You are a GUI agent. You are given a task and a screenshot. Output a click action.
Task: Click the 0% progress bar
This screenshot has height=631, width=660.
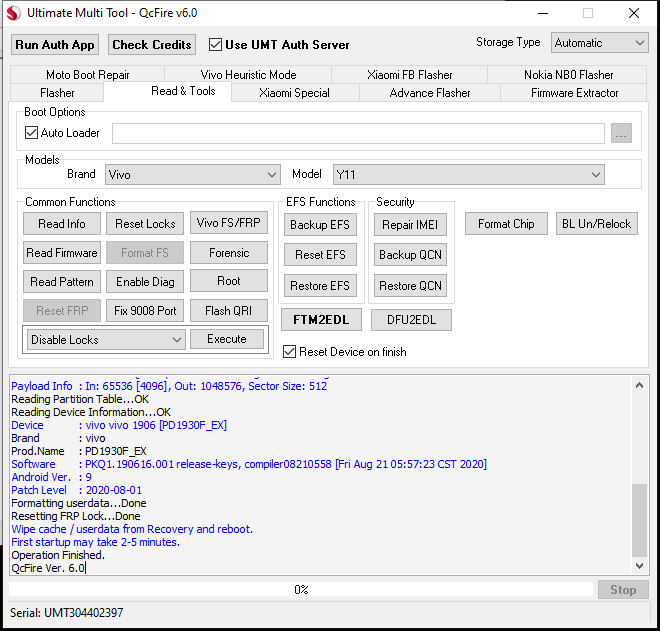[x=301, y=589]
